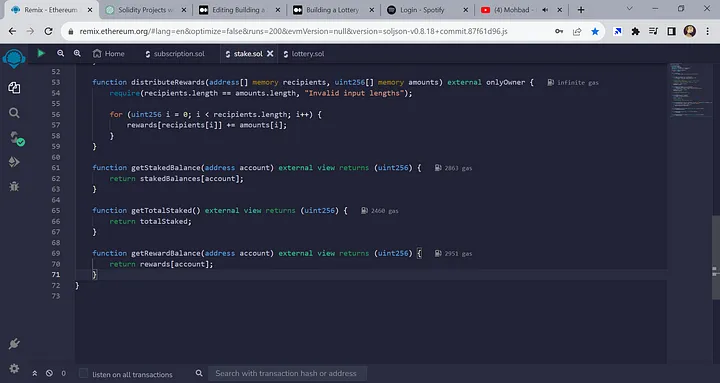Screen dimensions: 720x383
Task: Clear the terminal console icon
Action: [x=49, y=373]
